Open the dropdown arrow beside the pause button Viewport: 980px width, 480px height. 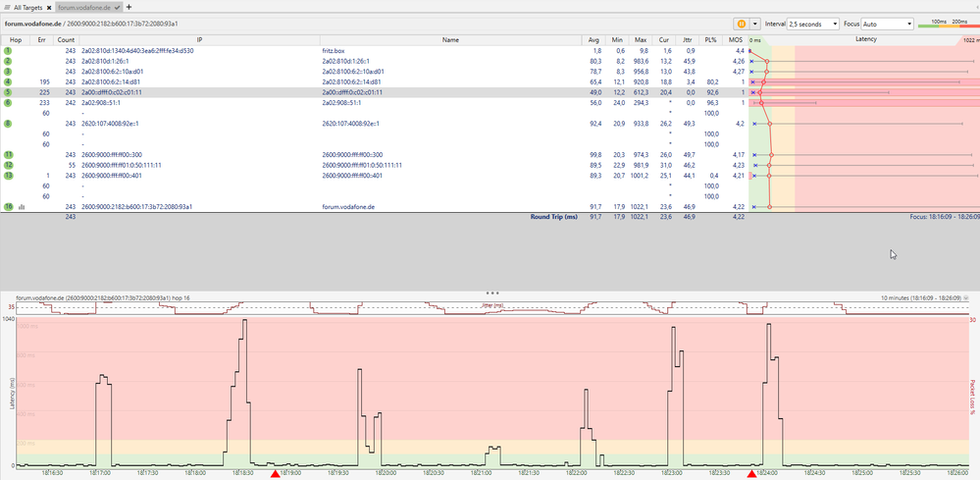[755, 24]
